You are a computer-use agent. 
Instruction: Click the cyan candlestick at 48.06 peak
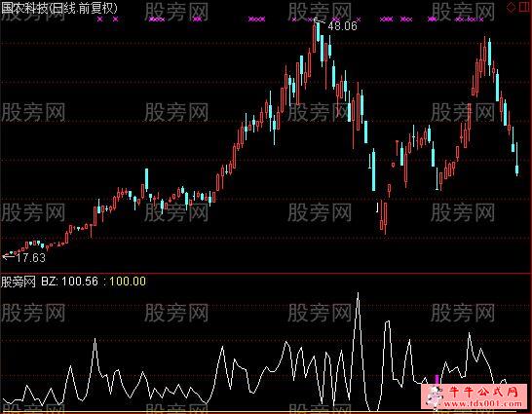[319, 31]
